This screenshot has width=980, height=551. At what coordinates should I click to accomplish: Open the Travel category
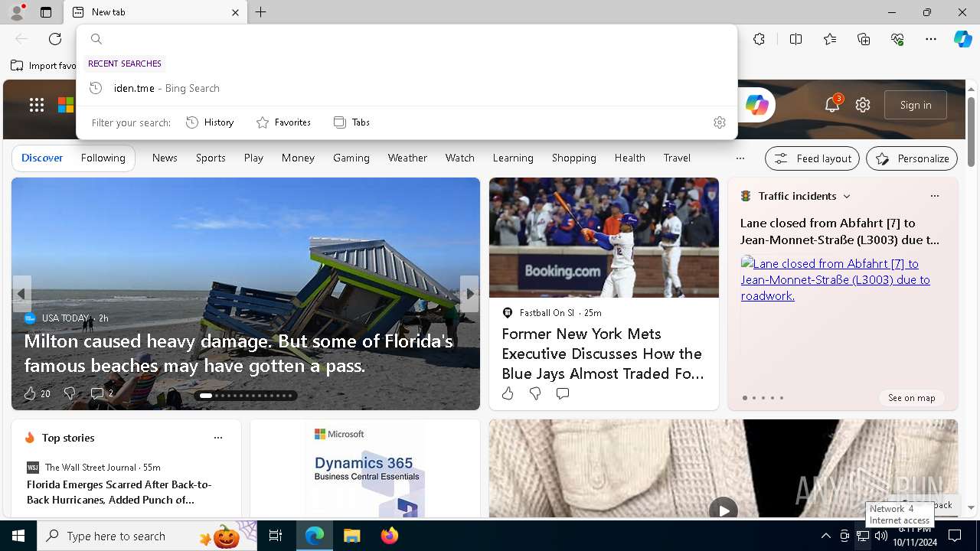pos(677,158)
